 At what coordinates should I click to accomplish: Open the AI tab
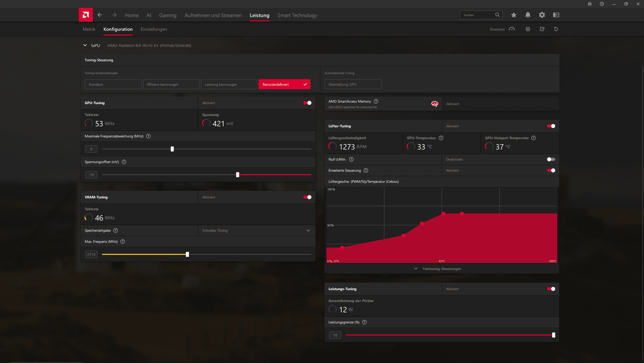(149, 15)
